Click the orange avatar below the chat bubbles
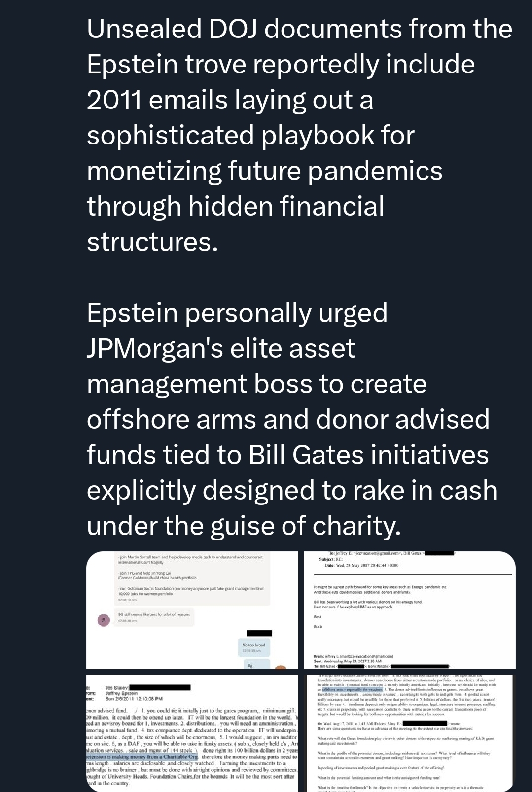 pyautogui.click(x=280, y=667)
